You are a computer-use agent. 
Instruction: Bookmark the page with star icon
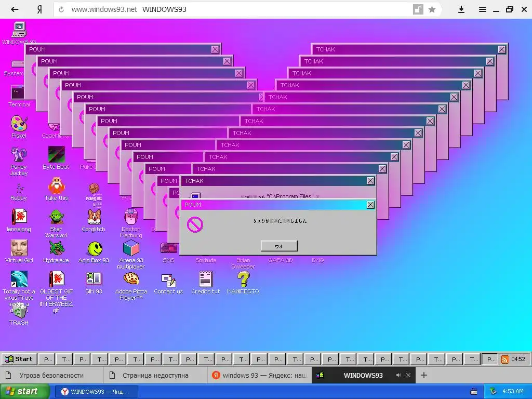(x=432, y=9)
